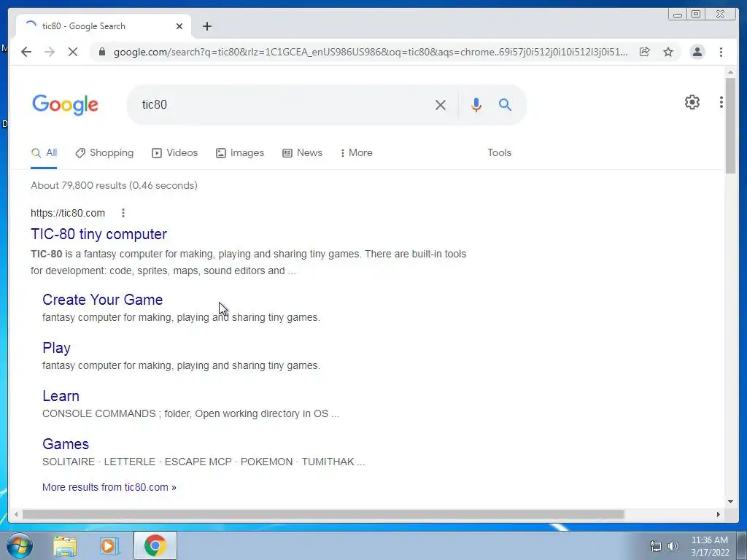
Task: Switch to Videos results
Action: pos(174,153)
